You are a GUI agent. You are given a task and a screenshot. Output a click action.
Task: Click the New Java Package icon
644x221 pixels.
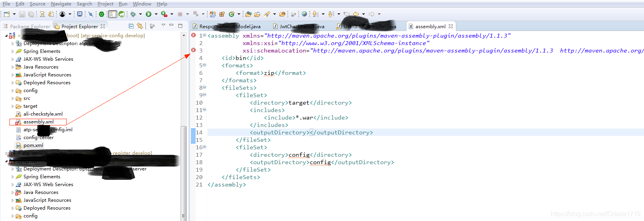tap(222, 14)
